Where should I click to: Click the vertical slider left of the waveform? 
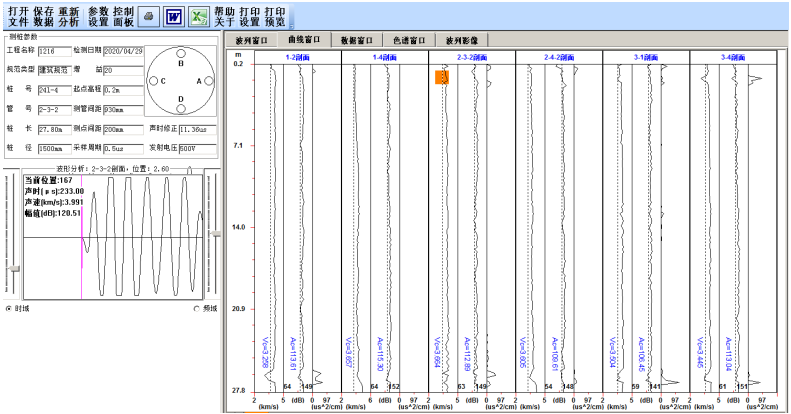point(14,269)
